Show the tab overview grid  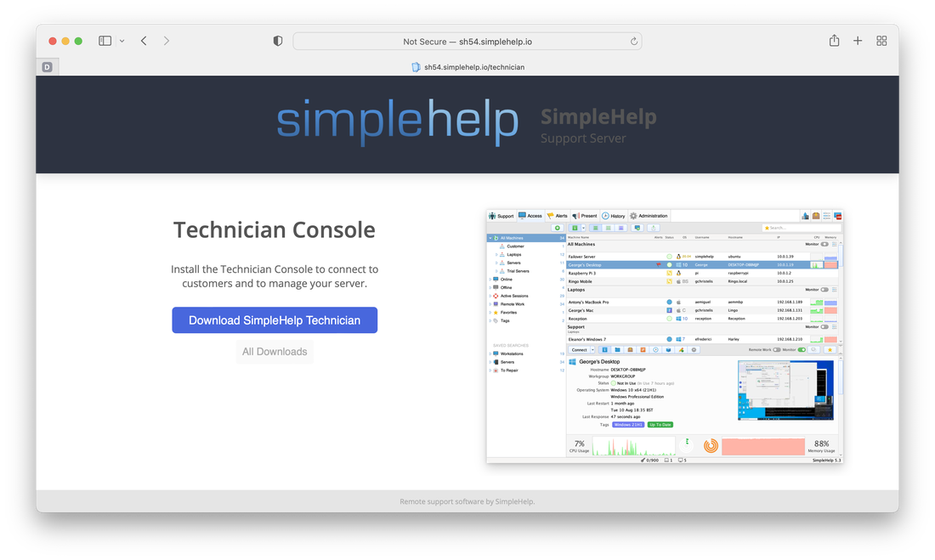point(881,41)
